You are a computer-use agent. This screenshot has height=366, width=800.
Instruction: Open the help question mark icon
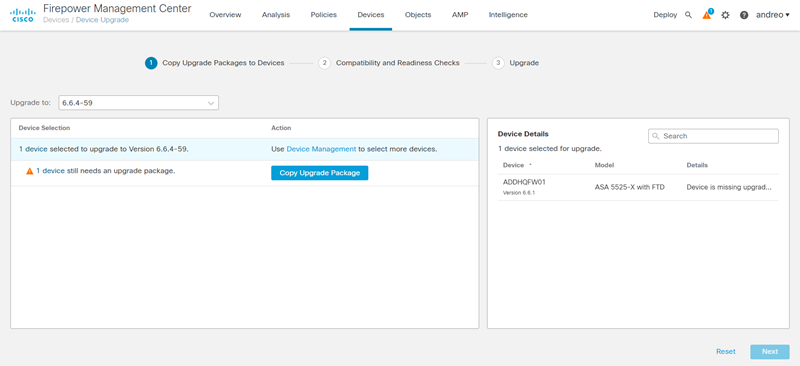(x=744, y=15)
